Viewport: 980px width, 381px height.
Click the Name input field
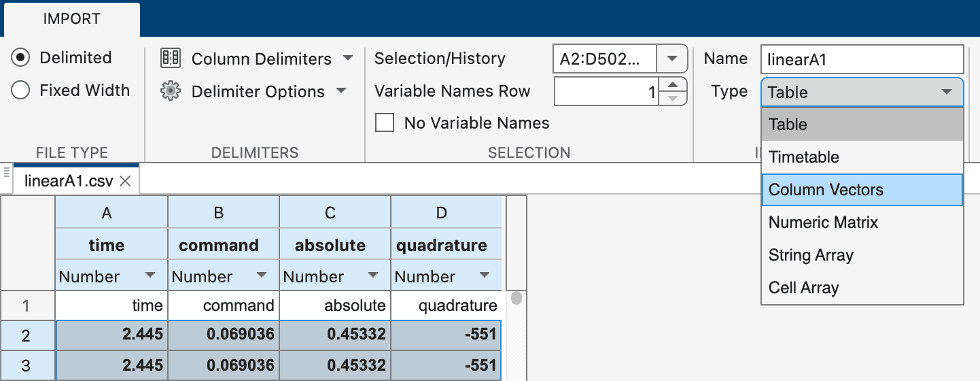click(862, 59)
